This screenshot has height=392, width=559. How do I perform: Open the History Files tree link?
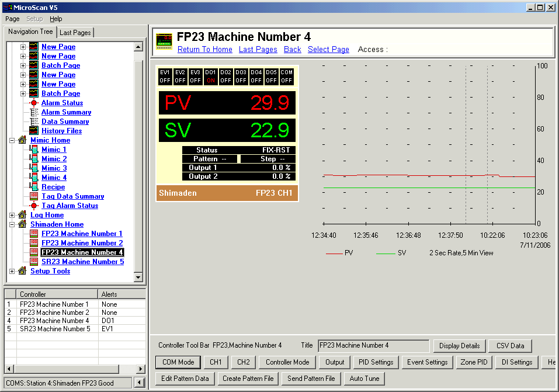tap(62, 131)
